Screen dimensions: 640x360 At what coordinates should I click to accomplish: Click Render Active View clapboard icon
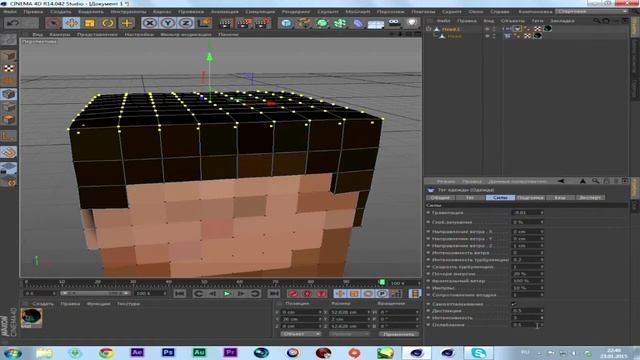coord(226,23)
